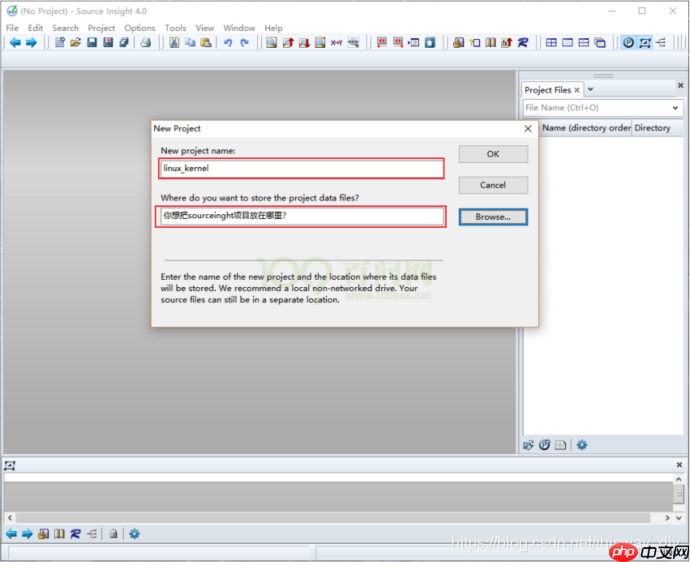
Task: Open the Tools menu
Action: tap(176, 28)
